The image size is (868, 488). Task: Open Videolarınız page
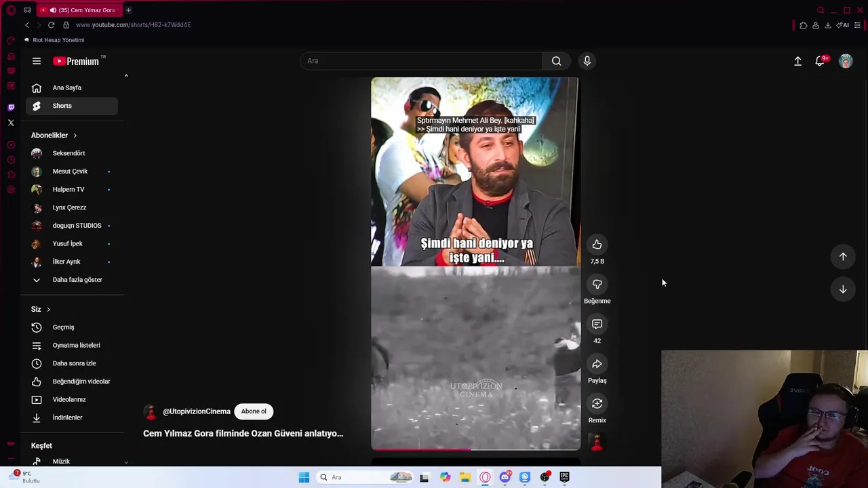72,400
